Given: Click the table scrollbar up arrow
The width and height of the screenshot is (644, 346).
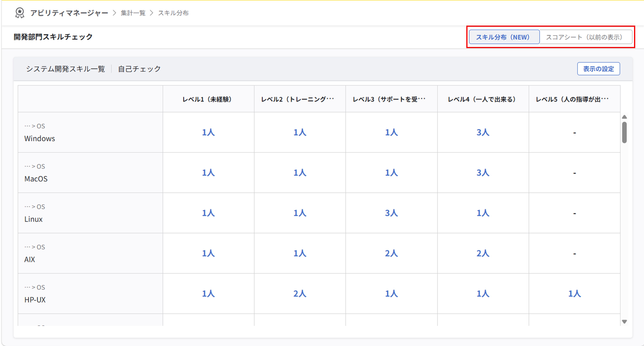Looking at the screenshot, I should pos(624,117).
